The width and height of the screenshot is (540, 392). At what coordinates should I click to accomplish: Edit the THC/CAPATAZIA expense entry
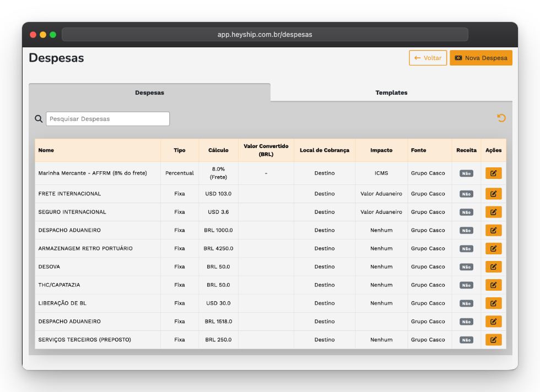(x=493, y=285)
